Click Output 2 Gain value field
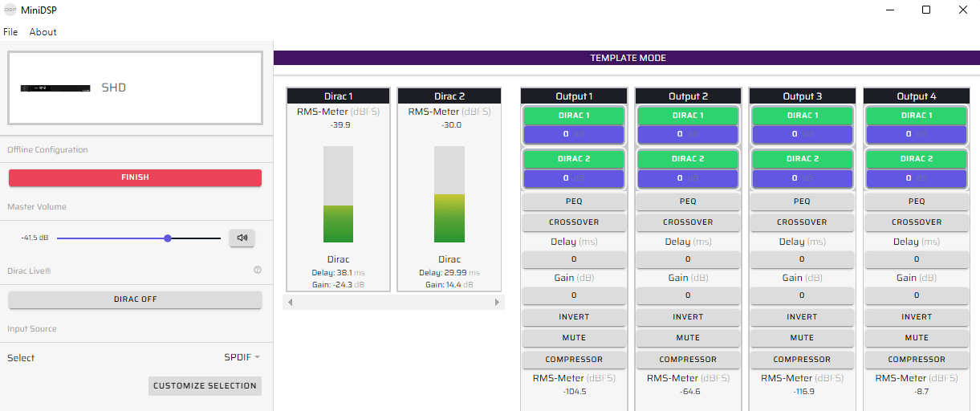Viewport: 980px width, 411px height. 688,295
